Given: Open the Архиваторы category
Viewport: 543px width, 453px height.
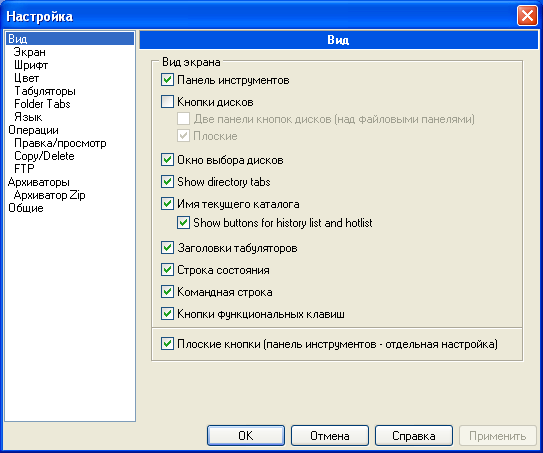Looking at the screenshot, I should [x=38, y=182].
